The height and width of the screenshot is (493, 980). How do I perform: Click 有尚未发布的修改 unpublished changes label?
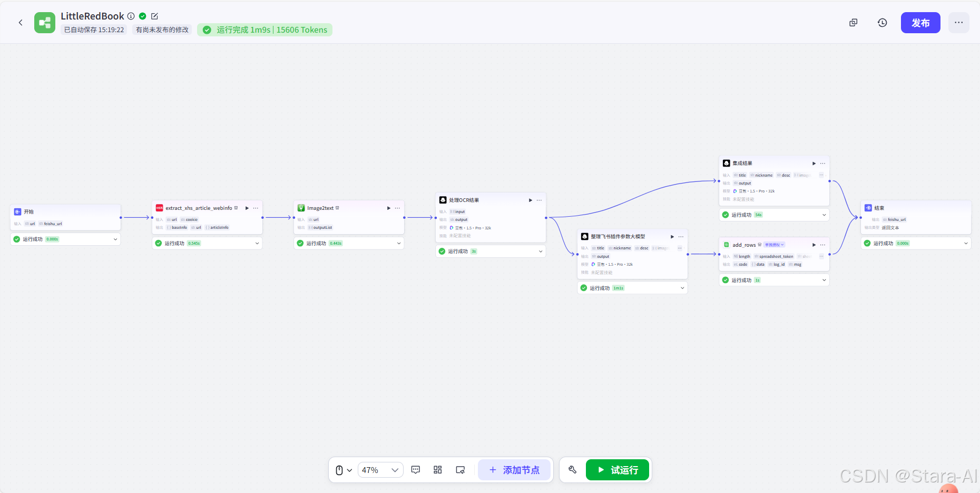(x=162, y=30)
